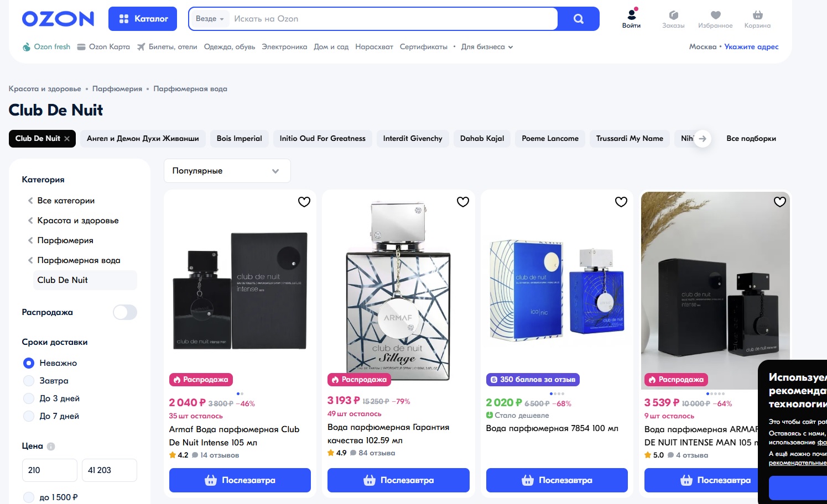The width and height of the screenshot is (827, 504).
Task: Open the Заказы orders icon
Action: coord(673,16)
